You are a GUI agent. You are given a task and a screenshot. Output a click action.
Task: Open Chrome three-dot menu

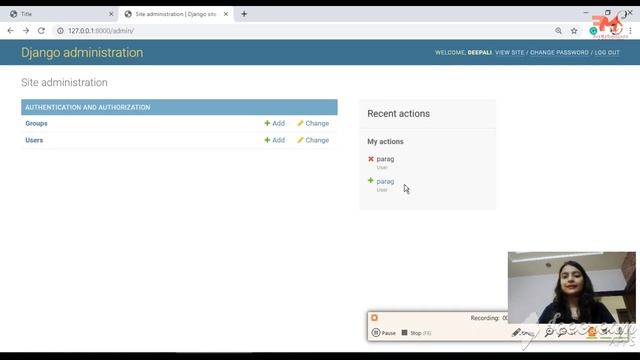(x=631, y=31)
